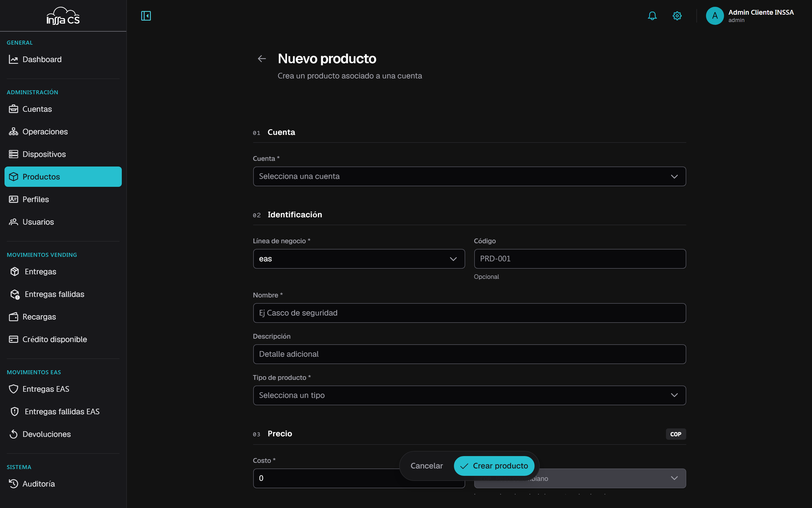Open the Recargas page
This screenshot has width=812, height=508.
[63, 317]
